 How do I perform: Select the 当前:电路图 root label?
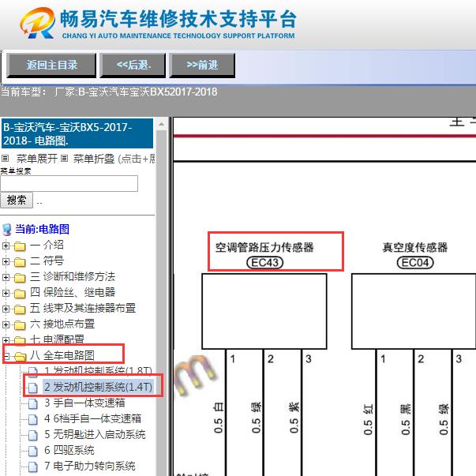tap(42, 229)
